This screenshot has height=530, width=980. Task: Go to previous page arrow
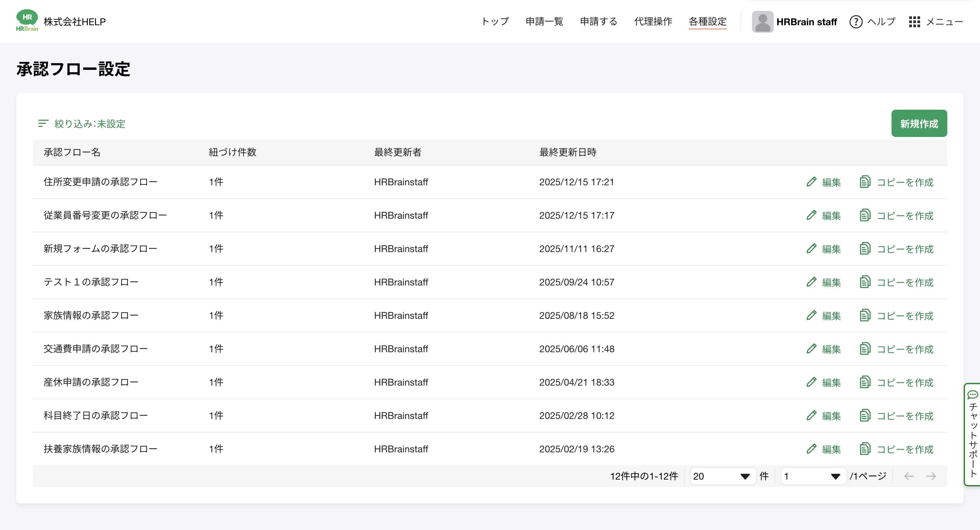[909, 476]
